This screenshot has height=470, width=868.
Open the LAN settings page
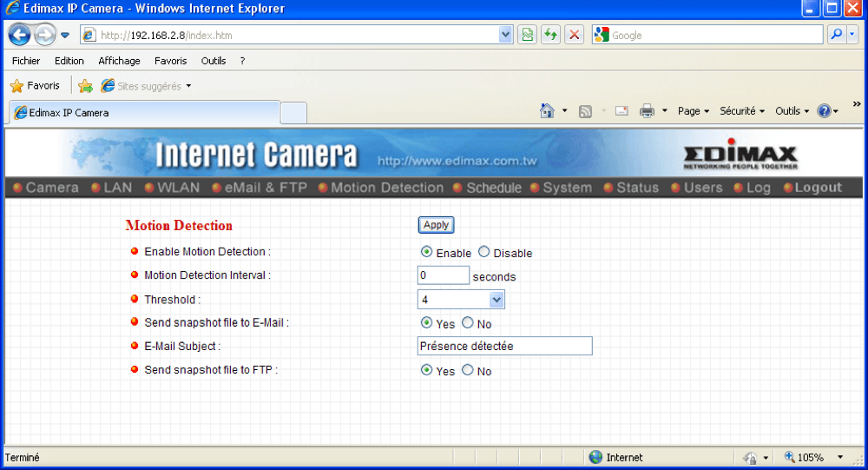(112, 188)
